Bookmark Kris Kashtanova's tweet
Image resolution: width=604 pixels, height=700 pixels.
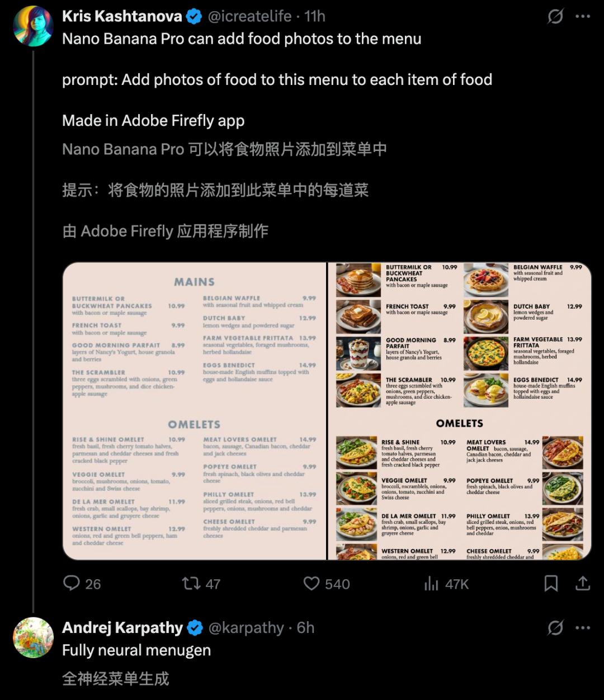(551, 584)
